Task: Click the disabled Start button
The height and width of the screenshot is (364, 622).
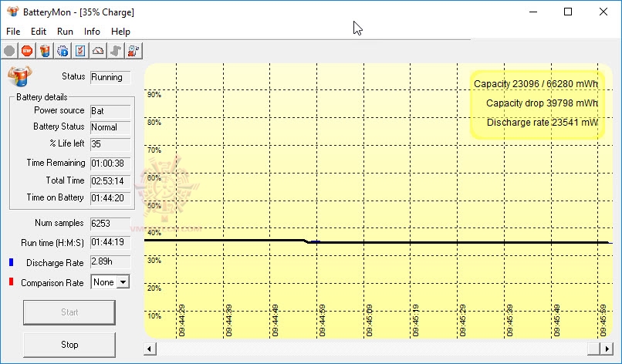Action: tap(69, 312)
